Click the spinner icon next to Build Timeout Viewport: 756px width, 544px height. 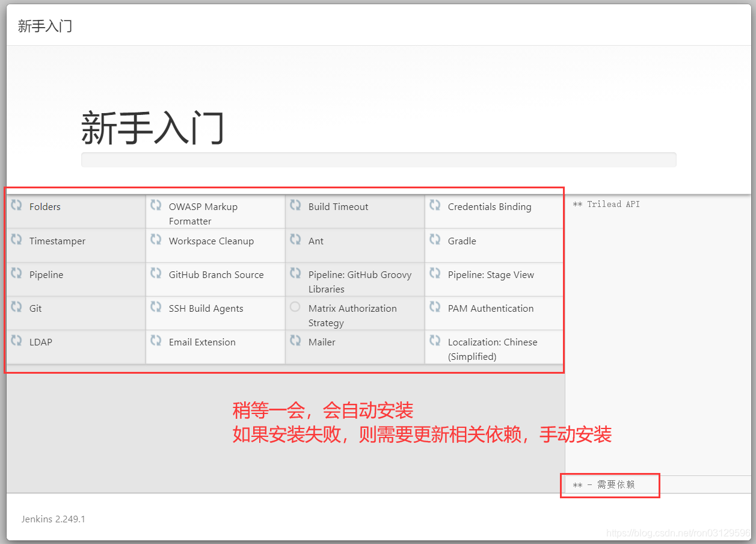click(295, 205)
